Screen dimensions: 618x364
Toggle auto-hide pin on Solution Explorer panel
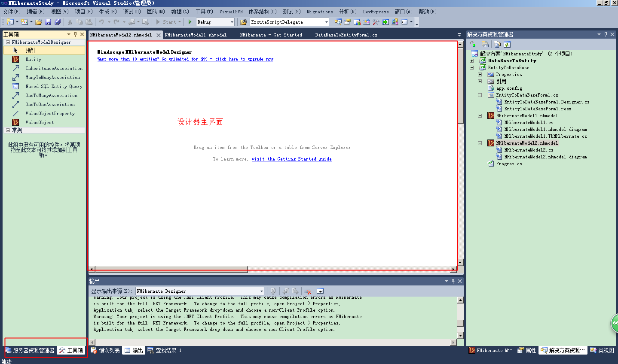pyautogui.click(x=606, y=34)
